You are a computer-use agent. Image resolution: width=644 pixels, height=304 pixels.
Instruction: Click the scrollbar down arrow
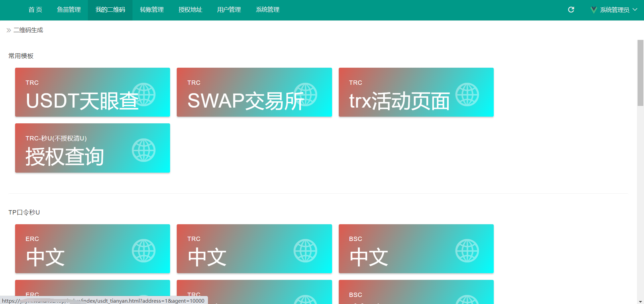(x=640, y=301)
